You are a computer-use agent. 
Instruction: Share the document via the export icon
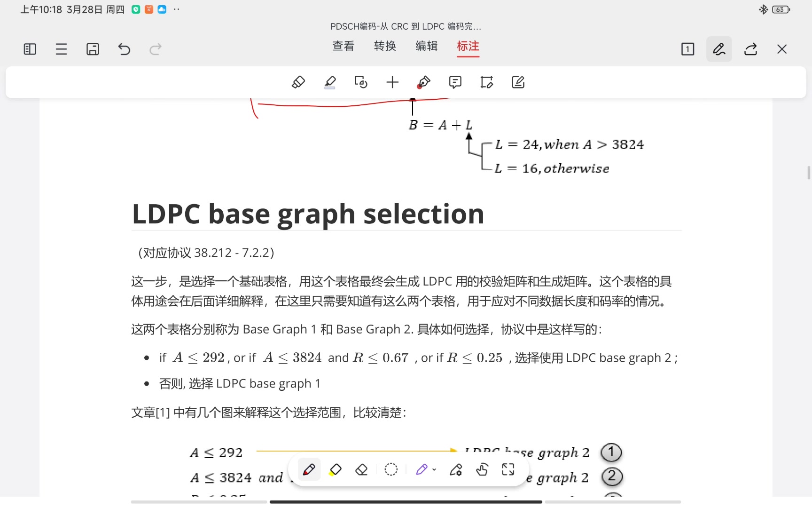pyautogui.click(x=750, y=49)
